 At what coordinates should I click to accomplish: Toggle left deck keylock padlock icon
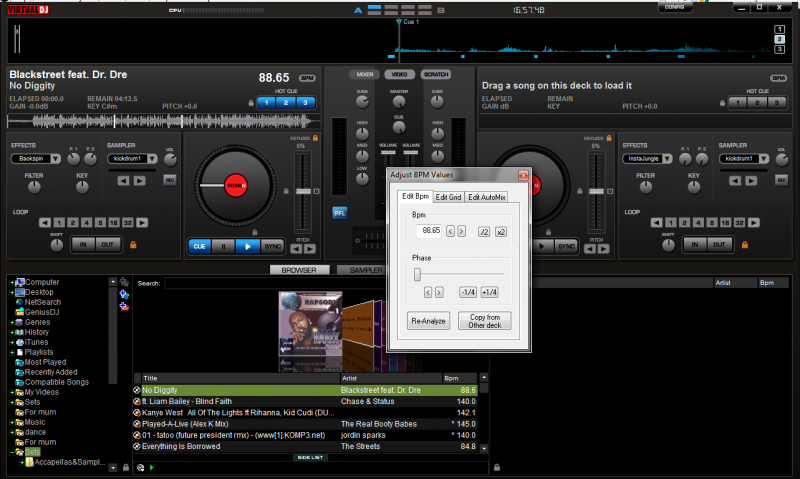[315, 138]
